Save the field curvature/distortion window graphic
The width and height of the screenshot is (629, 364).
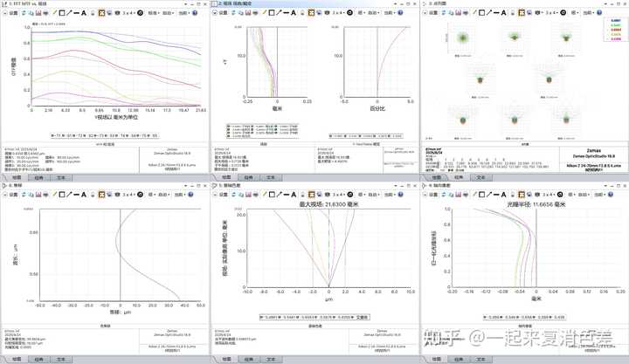pyautogui.click(x=248, y=13)
